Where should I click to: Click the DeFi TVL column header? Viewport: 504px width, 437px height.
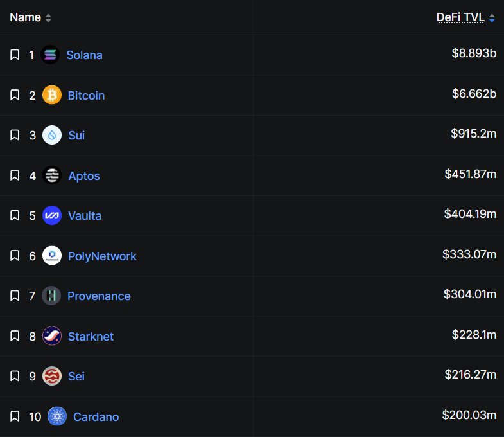coord(460,17)
